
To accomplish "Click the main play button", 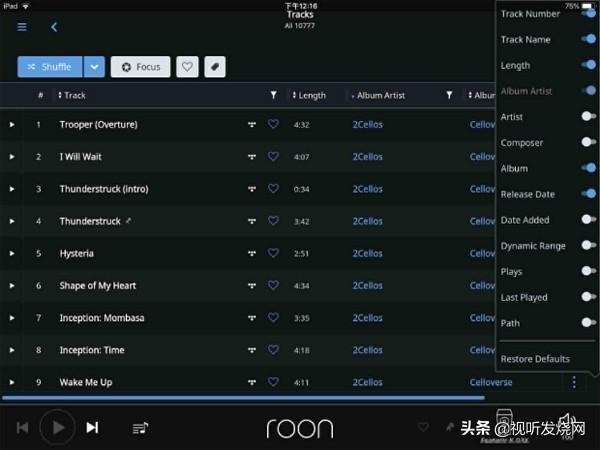I will pos(57,427).
